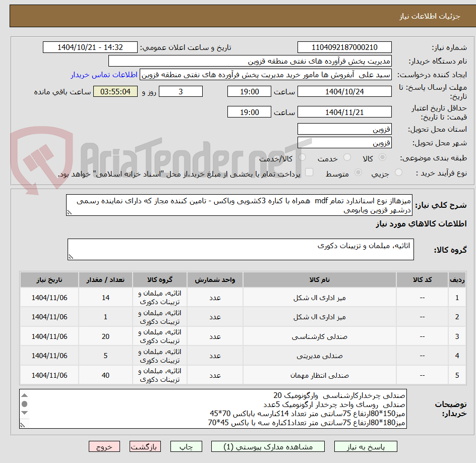476x463 pixels.
Task: Click 'صندلی مدیریتی' item name
Action: click(x=320, y=356)
